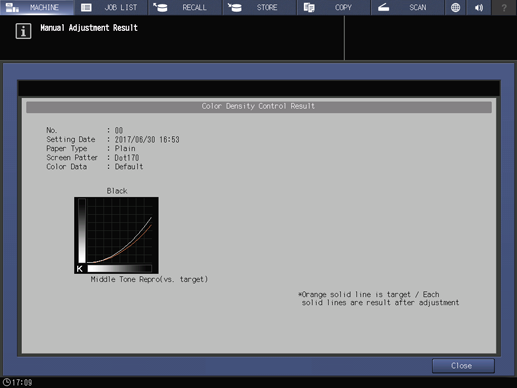Switch to the JOB LIST tab
This screenshot has height=388, width=517.
(111, 7)
